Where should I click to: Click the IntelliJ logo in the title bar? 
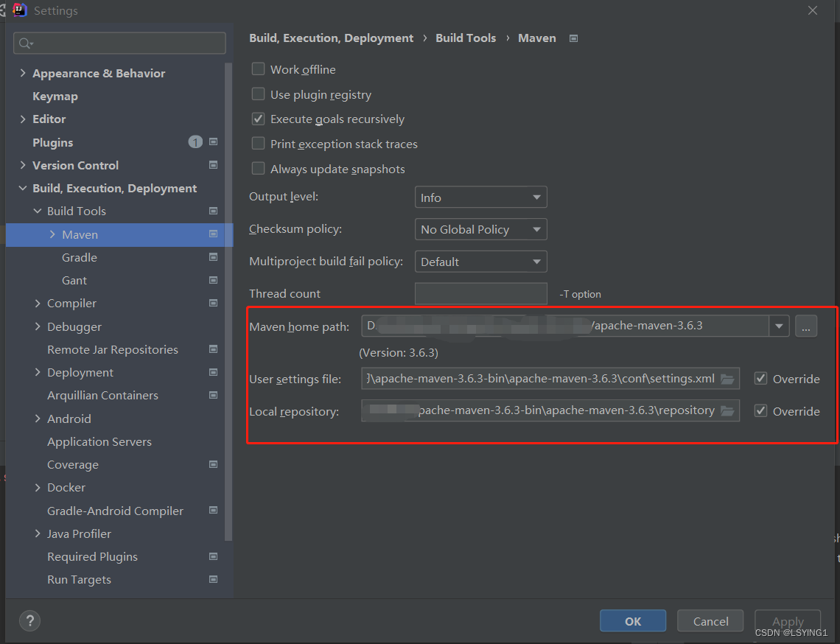(19, 10)
